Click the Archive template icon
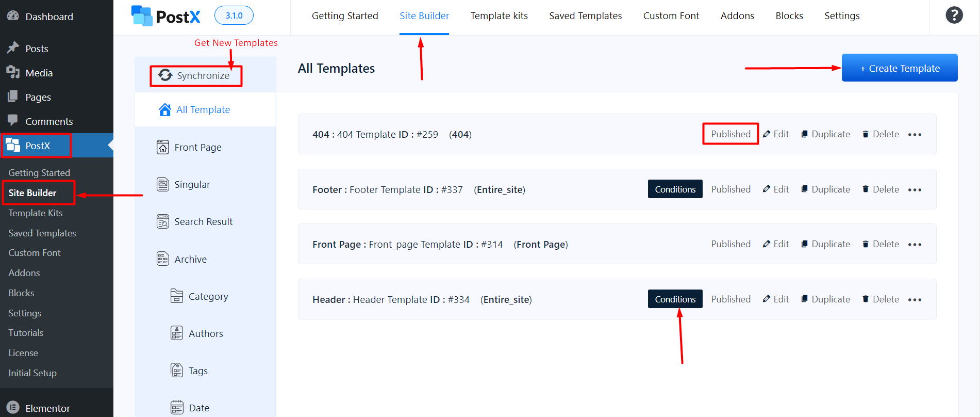The image size is (980, 417). pos(163,259)
